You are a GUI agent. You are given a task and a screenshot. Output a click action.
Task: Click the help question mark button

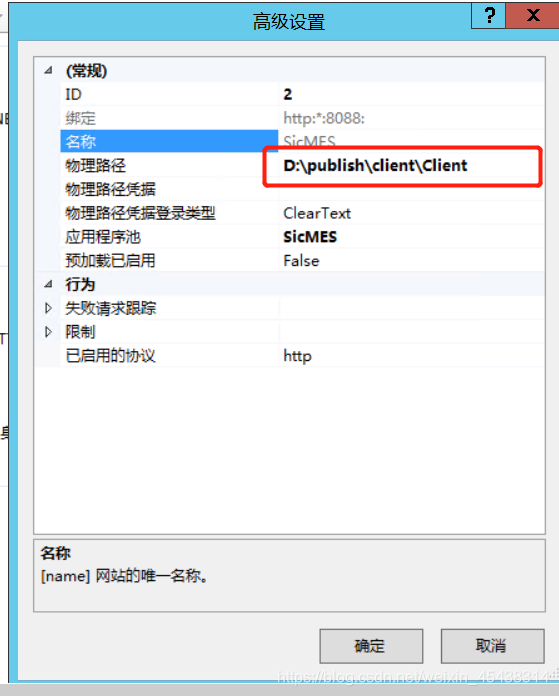coord(488,16)
